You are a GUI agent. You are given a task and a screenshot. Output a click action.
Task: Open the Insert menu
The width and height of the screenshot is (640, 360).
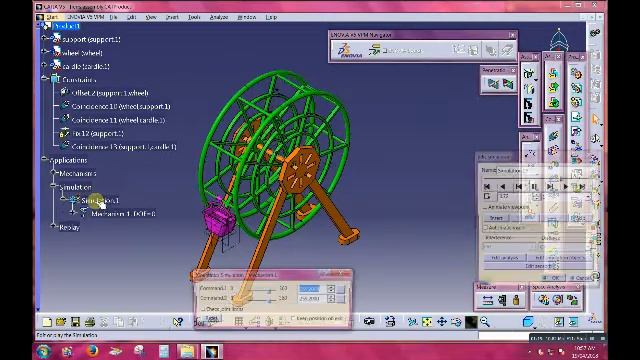tap(172, 17)
